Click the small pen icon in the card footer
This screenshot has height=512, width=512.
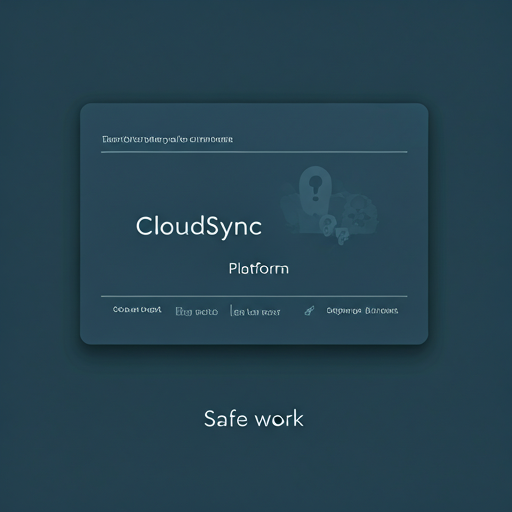pyautogui.click(x=309, y=311)
